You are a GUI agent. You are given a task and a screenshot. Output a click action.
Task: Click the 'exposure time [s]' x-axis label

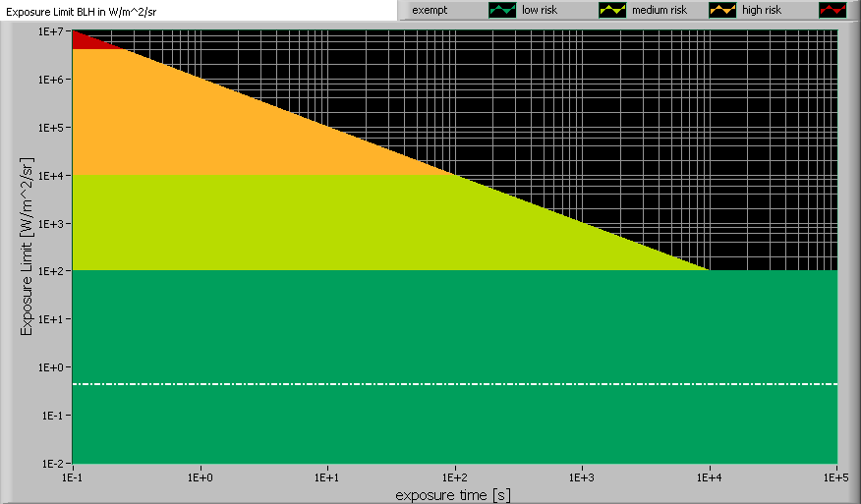453,494
